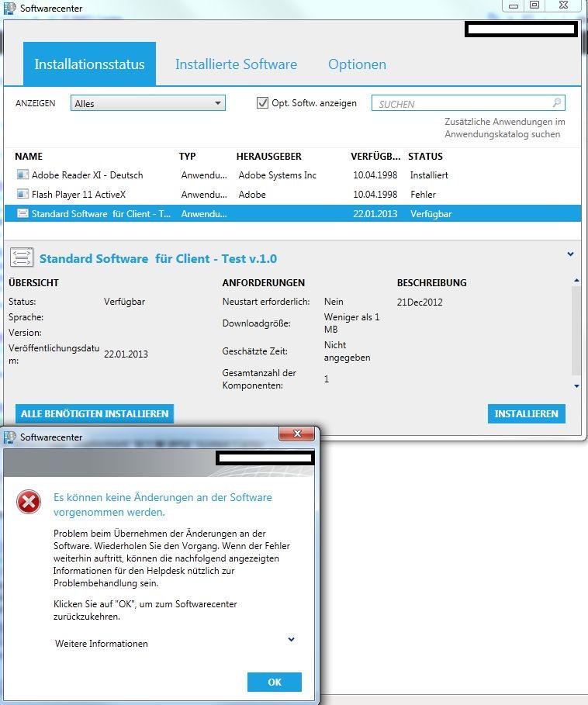Viewport: 588px width, 705px height.
Task: Confirm the error dialog with OK
Action: click(x=275, y=682)
